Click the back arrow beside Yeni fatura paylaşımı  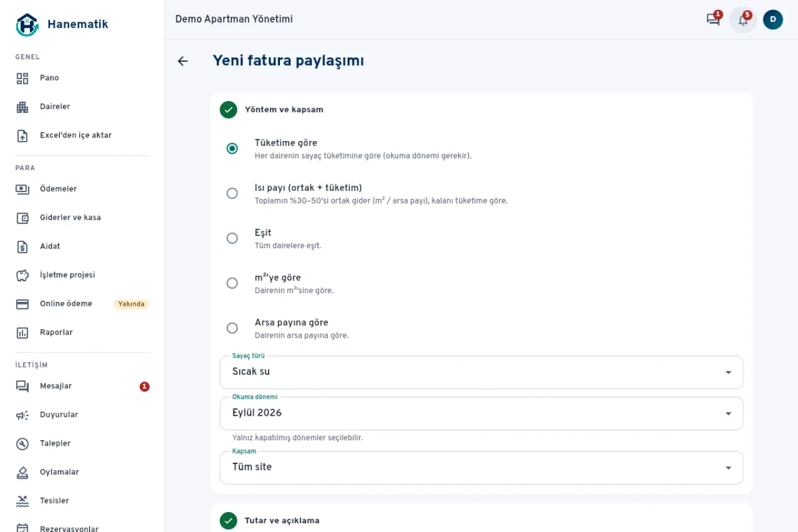point(183,61)
